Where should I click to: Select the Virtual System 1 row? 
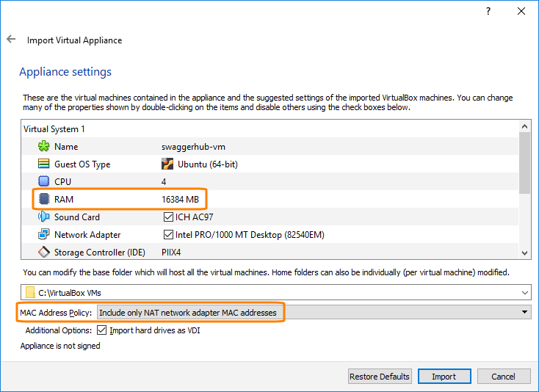click(270, 129)
